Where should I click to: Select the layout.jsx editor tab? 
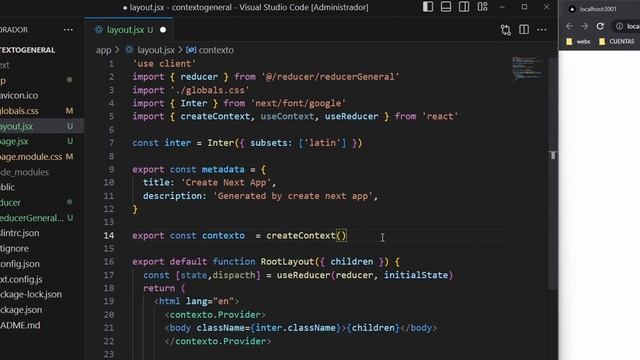[129, 30]
